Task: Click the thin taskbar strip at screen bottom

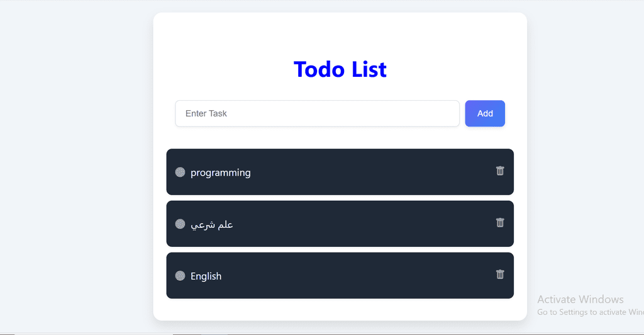Action: [x=322, y=334]
